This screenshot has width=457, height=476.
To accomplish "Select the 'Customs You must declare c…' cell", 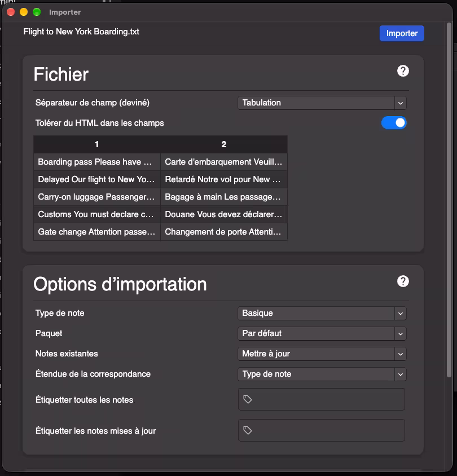I will (x=97, y=214).
